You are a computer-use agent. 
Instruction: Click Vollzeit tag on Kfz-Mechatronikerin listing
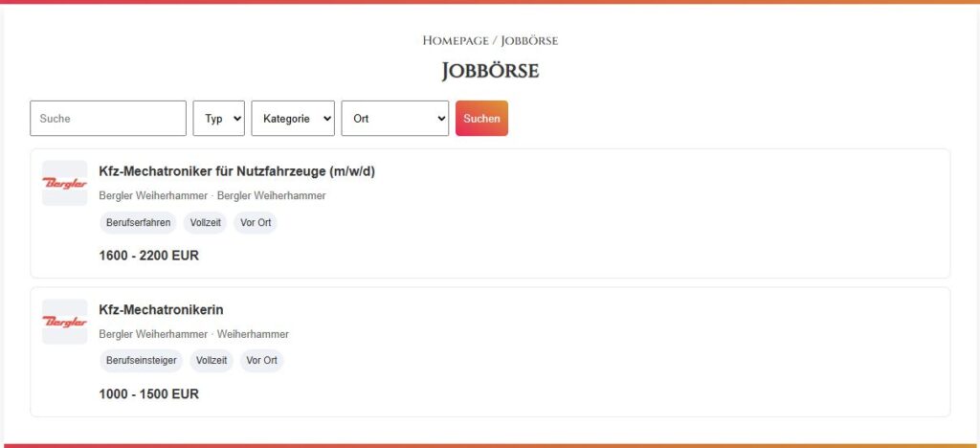pyautogui.click(x=211, y=361)
